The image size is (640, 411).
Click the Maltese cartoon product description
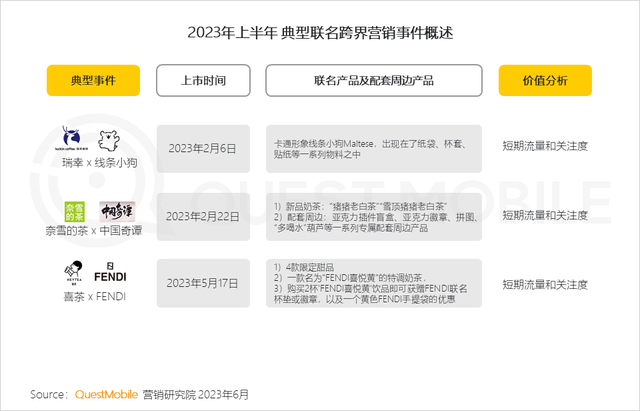point(374,149)
